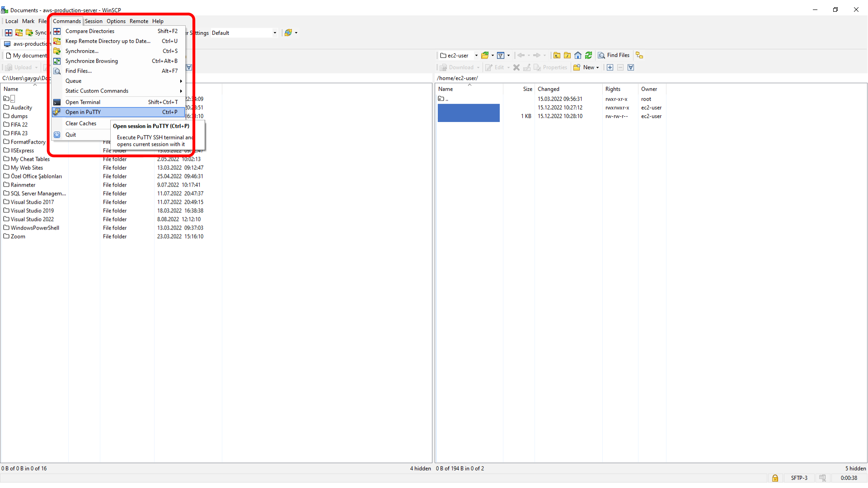The height and width of the screenshot is (488, 868).
Task: Click the Find Files button in remote toolbar
Action: (x=614, y=55)
